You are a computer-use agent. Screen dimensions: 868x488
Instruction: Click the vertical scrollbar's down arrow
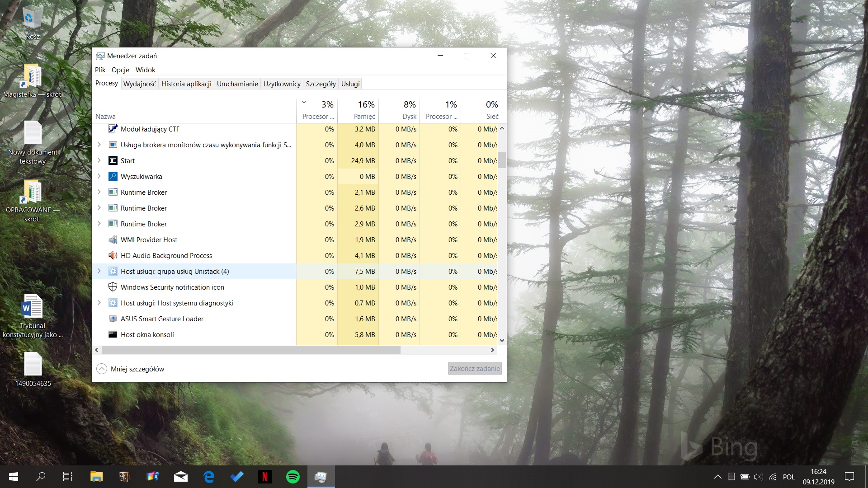[x=502, y=340]
